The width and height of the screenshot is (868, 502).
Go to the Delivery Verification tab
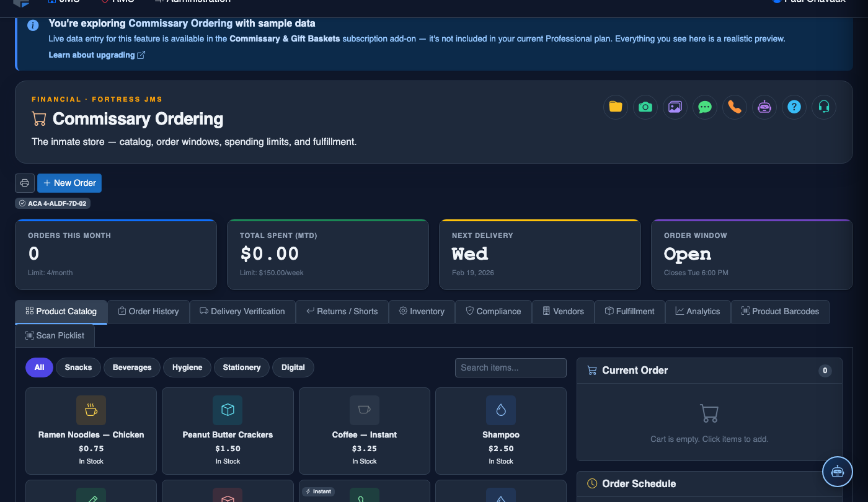point(242,312)
